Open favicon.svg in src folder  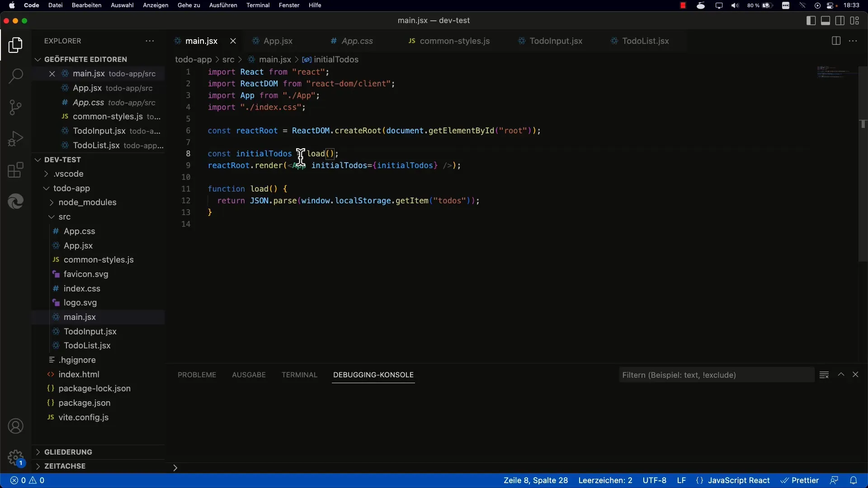[86, 274]
